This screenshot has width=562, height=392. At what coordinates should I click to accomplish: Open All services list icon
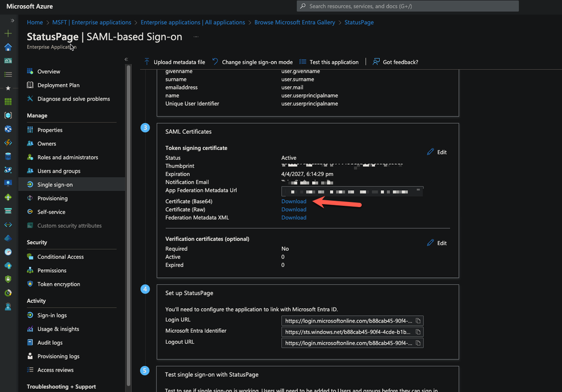point(8,75)
